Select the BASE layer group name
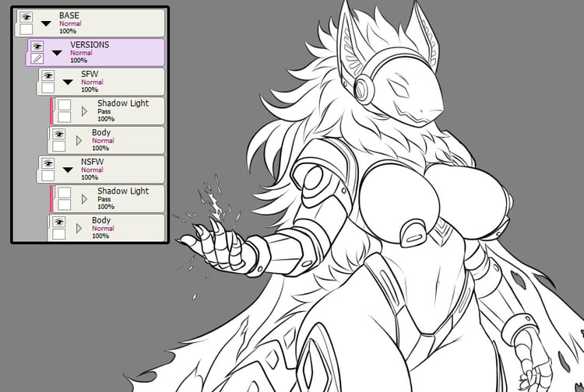This screenshot has height=392, width=584. [x=69, y=16]
